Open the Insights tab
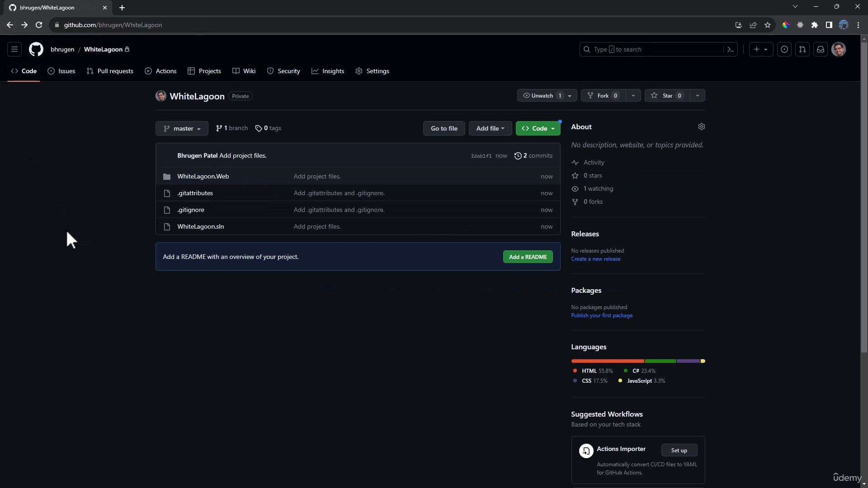The width and height of the screenshot is (868, 488). coord(328,71)
